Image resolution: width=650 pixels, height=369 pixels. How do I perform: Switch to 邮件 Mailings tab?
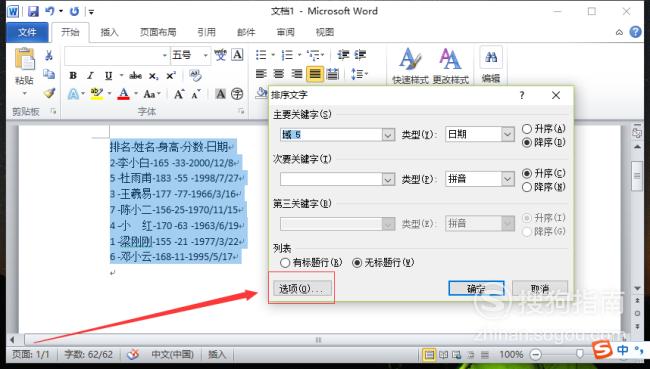coord(246,32)
